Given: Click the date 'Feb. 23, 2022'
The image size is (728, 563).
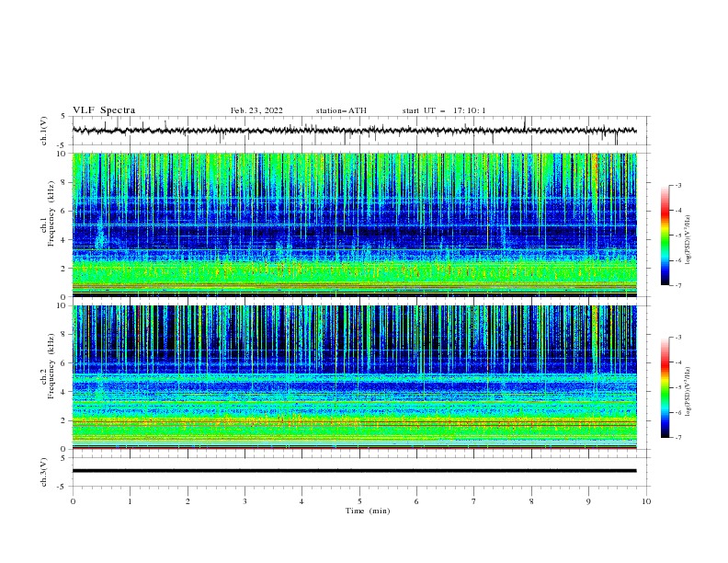Looking at the screenshot, I should point(256,110).
